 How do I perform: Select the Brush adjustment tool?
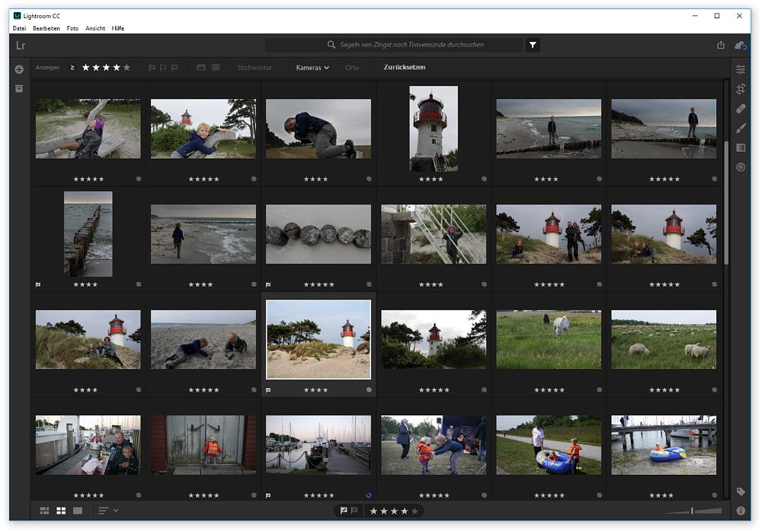point(740,128)
